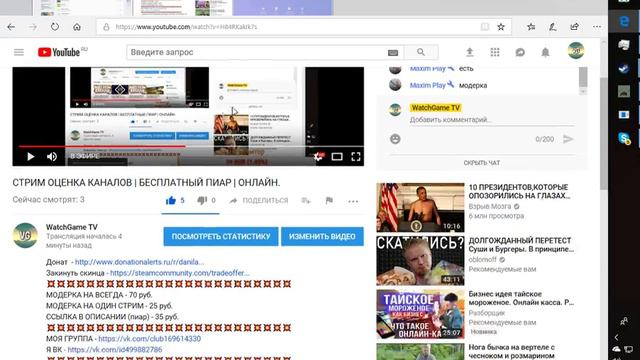Click the red video progress bar
The width and height of the screenshot is (640, 360).
coord(102,146)
